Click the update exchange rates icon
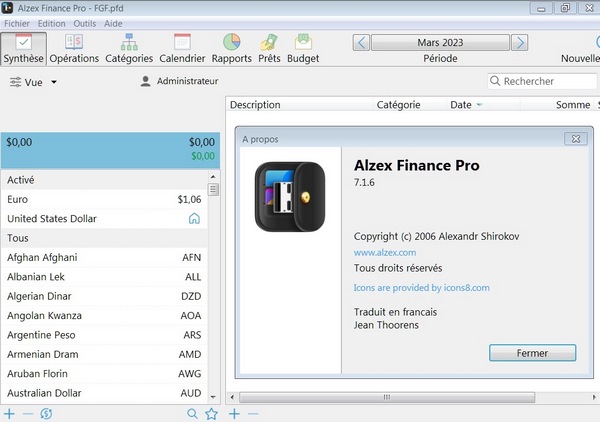The image size is (600, 422). [x=46, y=414]
